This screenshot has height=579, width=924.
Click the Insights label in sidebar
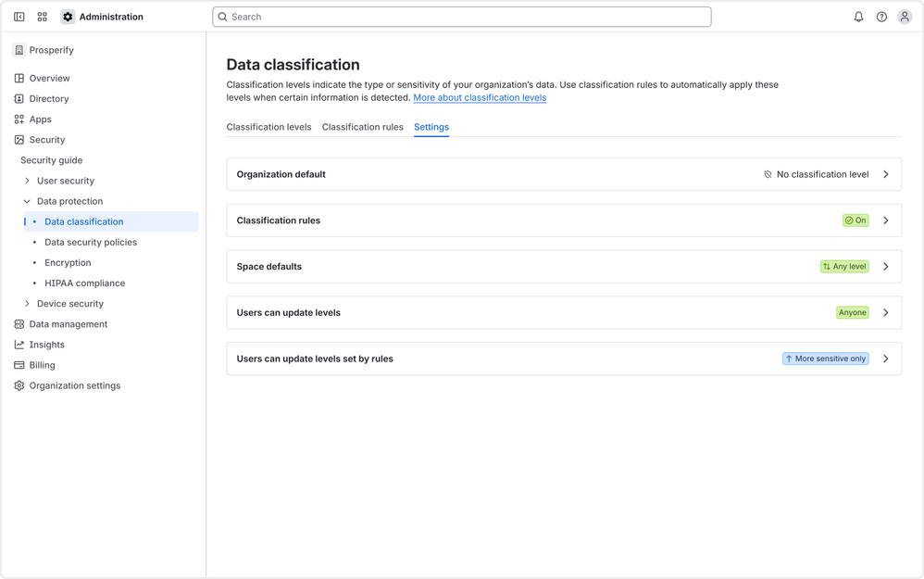(x=47, y=345)
